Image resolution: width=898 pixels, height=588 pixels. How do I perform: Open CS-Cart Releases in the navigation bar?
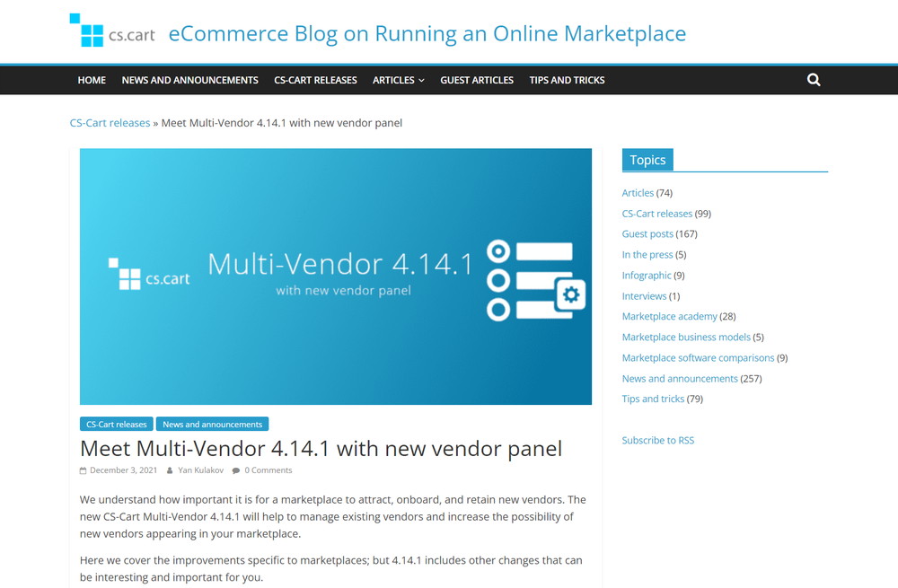point(315,80)
